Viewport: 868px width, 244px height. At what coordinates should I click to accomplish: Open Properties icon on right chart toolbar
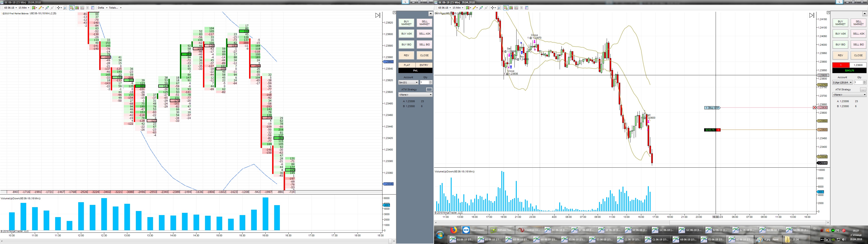tap(527, 7)
